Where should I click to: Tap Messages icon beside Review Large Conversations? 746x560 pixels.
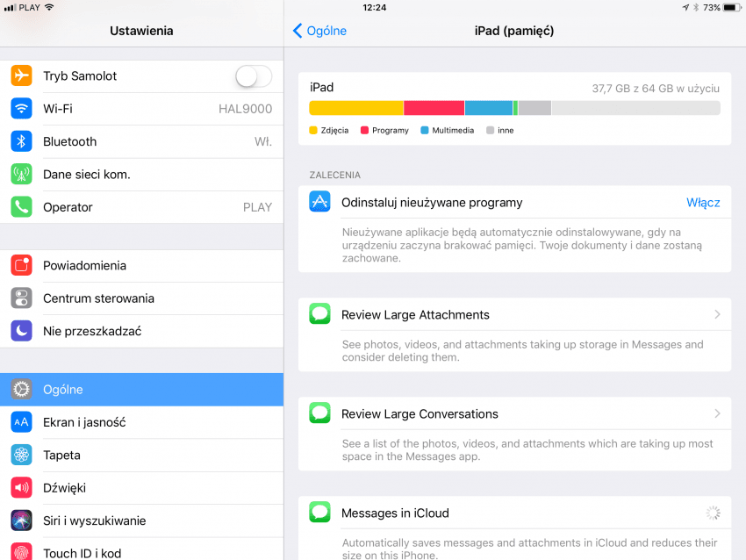click(x=319, y=413)
